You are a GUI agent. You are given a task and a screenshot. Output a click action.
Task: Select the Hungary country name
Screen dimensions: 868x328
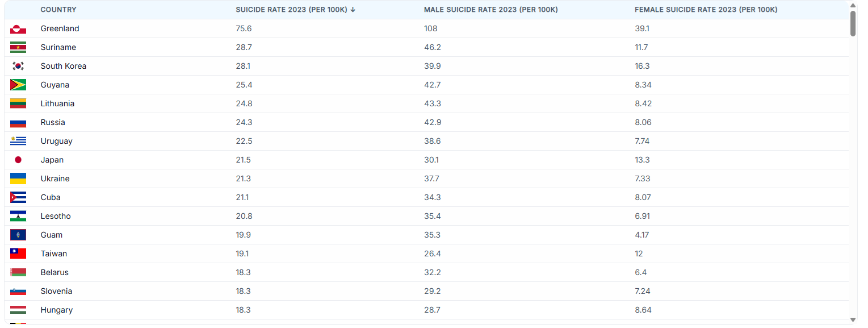tap(56, 310)
